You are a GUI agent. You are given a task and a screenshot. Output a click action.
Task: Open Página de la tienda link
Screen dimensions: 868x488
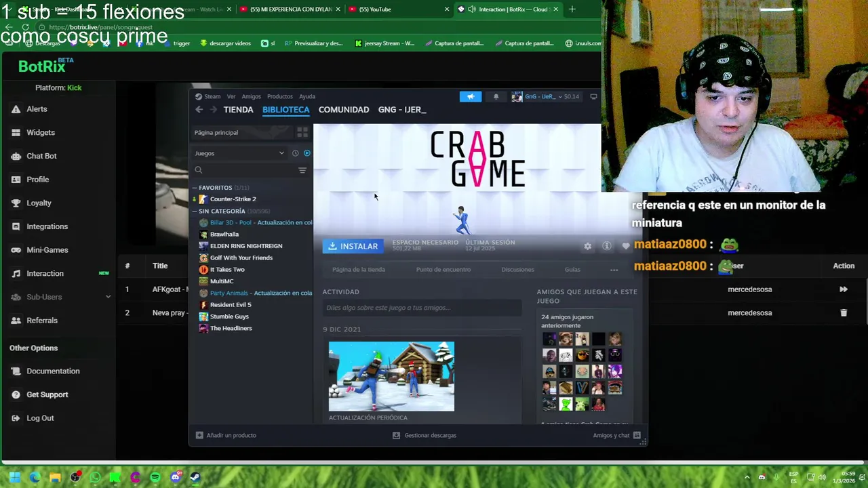tap(359, 270)
